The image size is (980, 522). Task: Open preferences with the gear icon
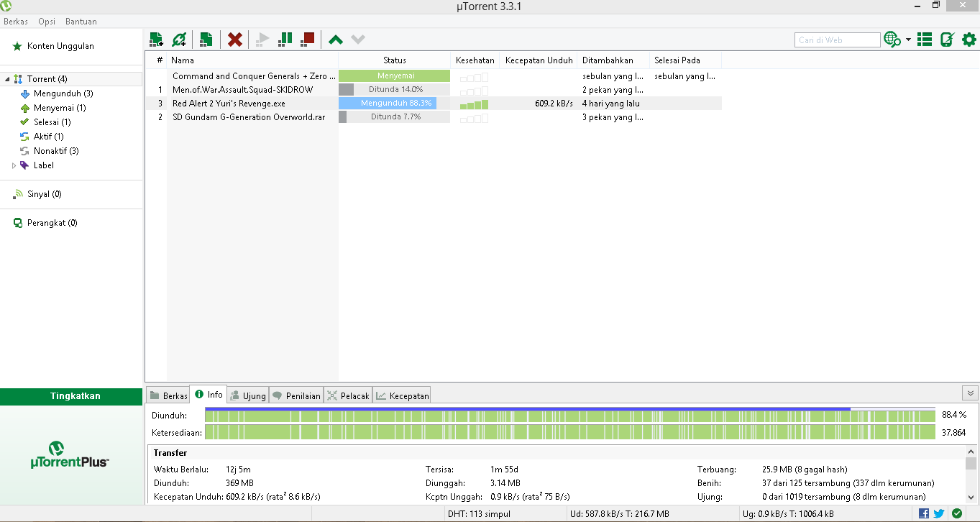tap(969, 40)
